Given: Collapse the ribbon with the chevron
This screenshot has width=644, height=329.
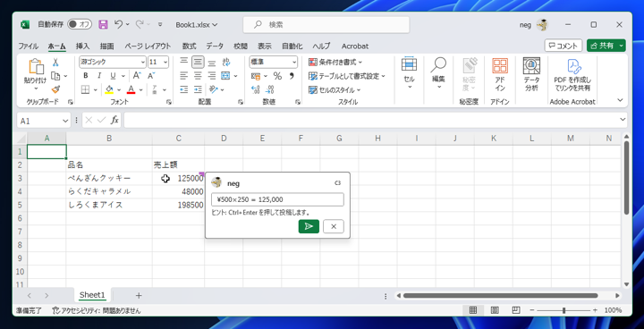Looking at the screenshot, I should (620, 100).
